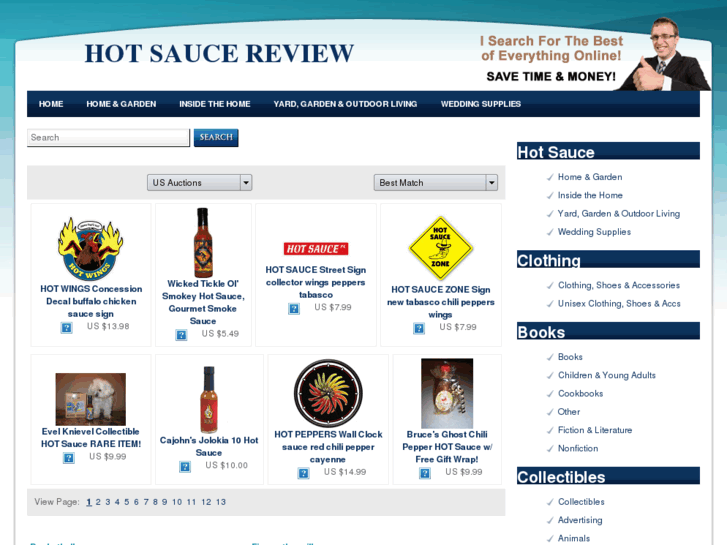Screen dimensions: 727x545
Task: Open the yellow HOT SAUCE ZONE sign image
Action: pyautogui.click(x=440, y=248)
